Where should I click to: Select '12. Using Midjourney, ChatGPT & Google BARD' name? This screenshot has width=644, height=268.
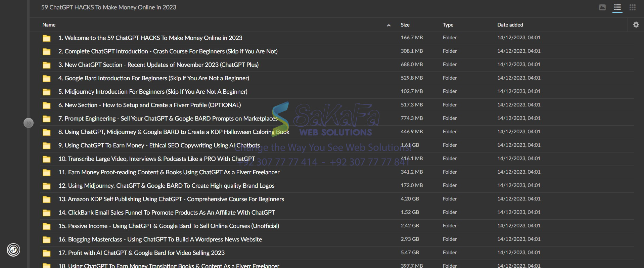[x=166, y=186]
